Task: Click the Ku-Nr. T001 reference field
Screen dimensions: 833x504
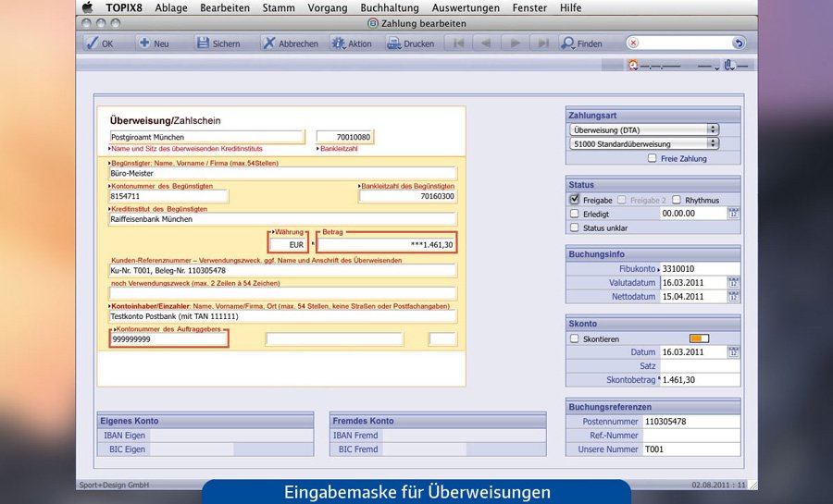Action: coord(282,270)
